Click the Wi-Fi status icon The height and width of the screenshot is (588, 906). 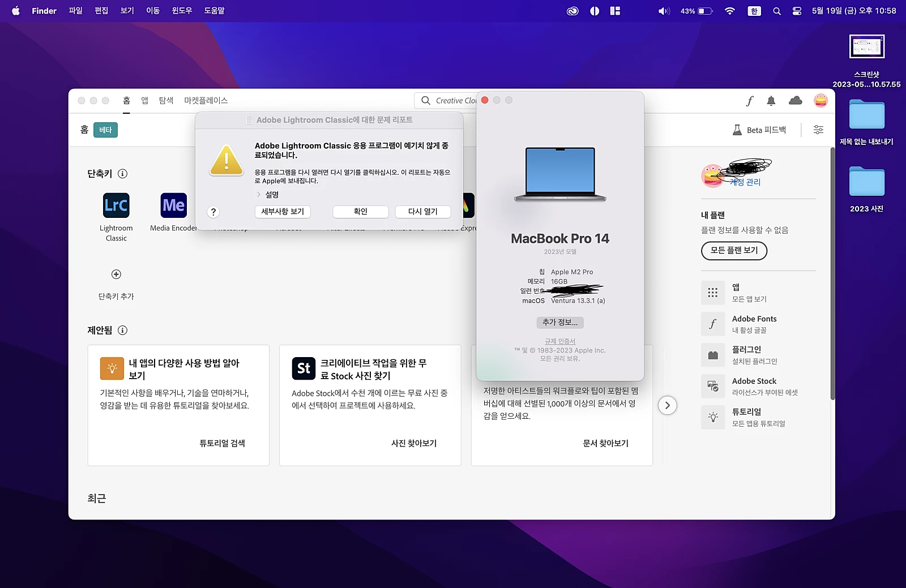point(730,11)
